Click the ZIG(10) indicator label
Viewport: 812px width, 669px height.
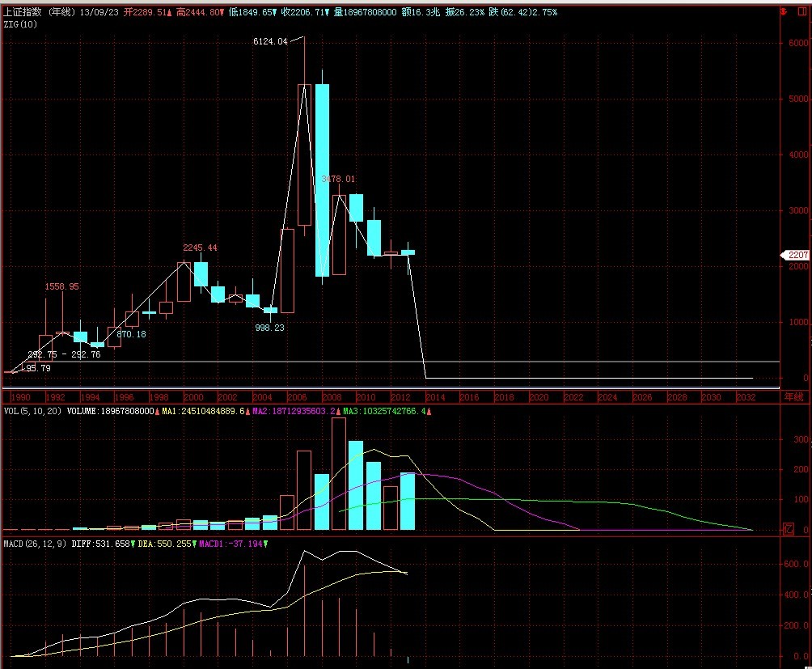pyautogui.click(x=18, y=23)
